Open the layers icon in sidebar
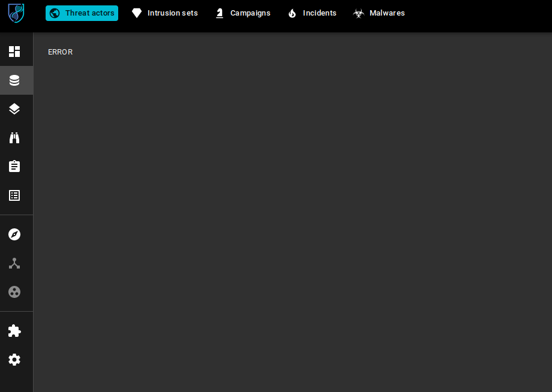 pos(14,109)
